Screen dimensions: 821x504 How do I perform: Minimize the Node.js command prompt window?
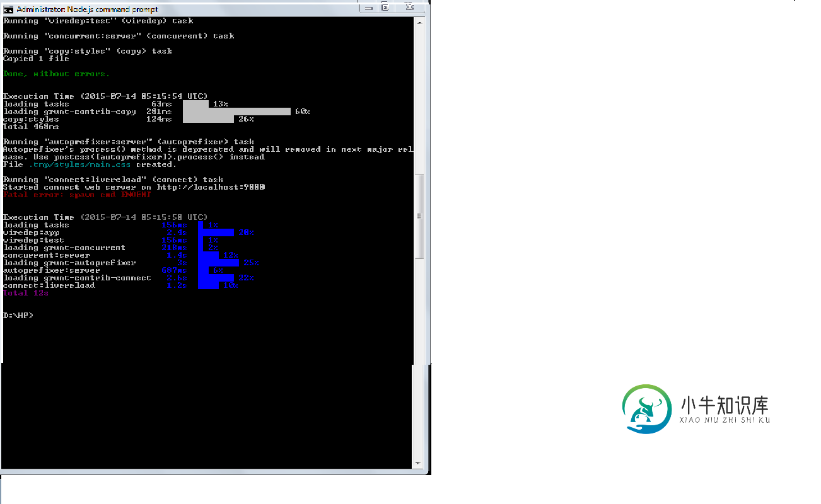pyautogui.click(x=369, y=8)
